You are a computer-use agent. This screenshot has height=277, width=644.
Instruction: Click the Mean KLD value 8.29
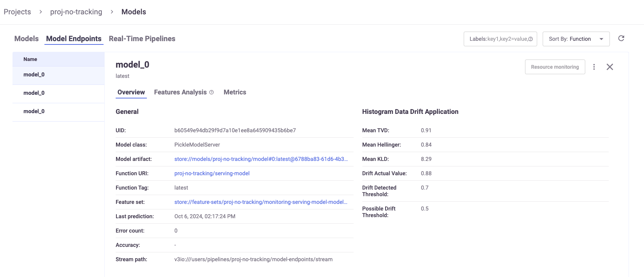[426, 159]
